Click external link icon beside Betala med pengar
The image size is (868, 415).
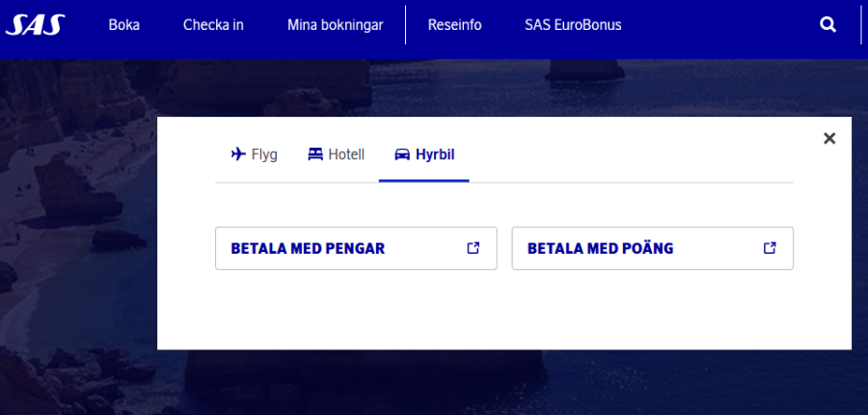473,248
